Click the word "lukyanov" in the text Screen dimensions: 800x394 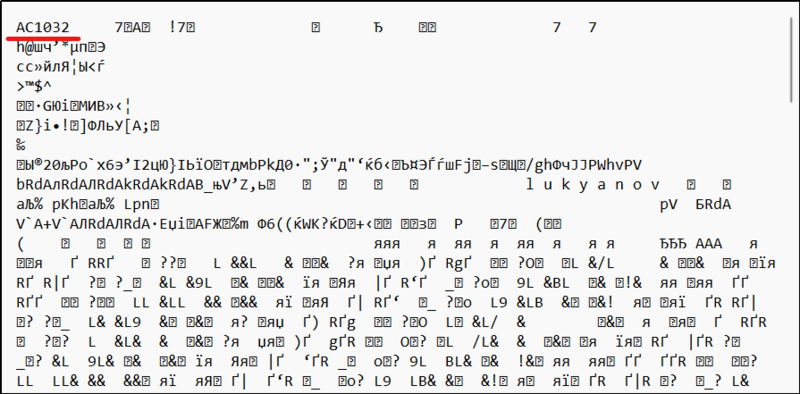pos(593,185)
